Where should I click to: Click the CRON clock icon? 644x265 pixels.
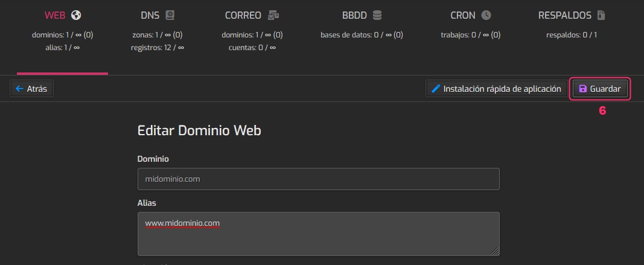[486, 15]
